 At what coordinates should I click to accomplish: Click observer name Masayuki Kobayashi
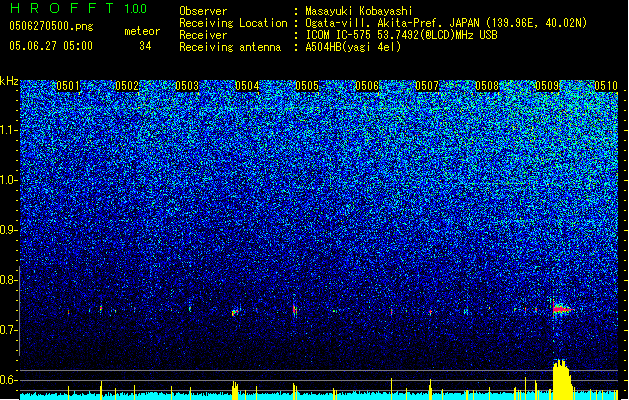359,11
